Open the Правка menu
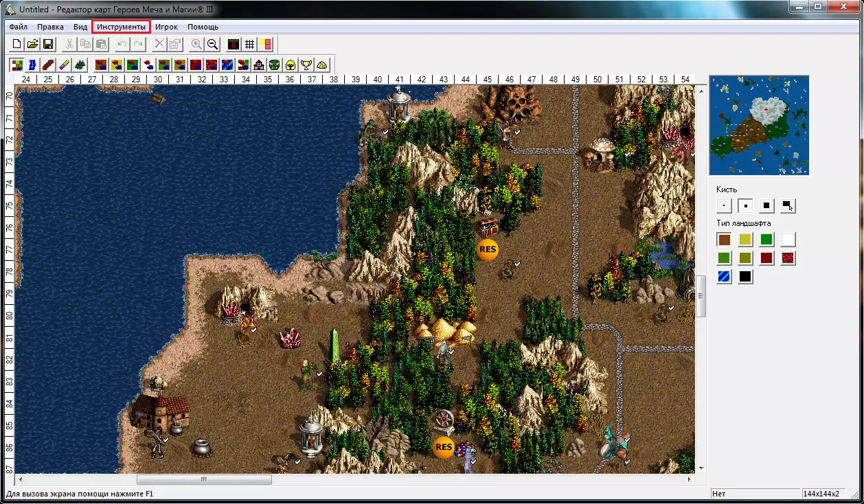 pos(50,27)
